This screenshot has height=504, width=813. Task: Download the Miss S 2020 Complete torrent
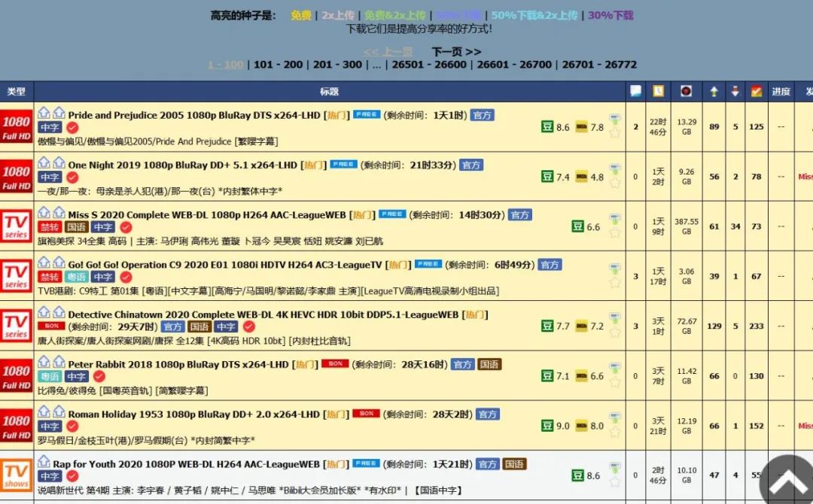click(x=615, y=219)
